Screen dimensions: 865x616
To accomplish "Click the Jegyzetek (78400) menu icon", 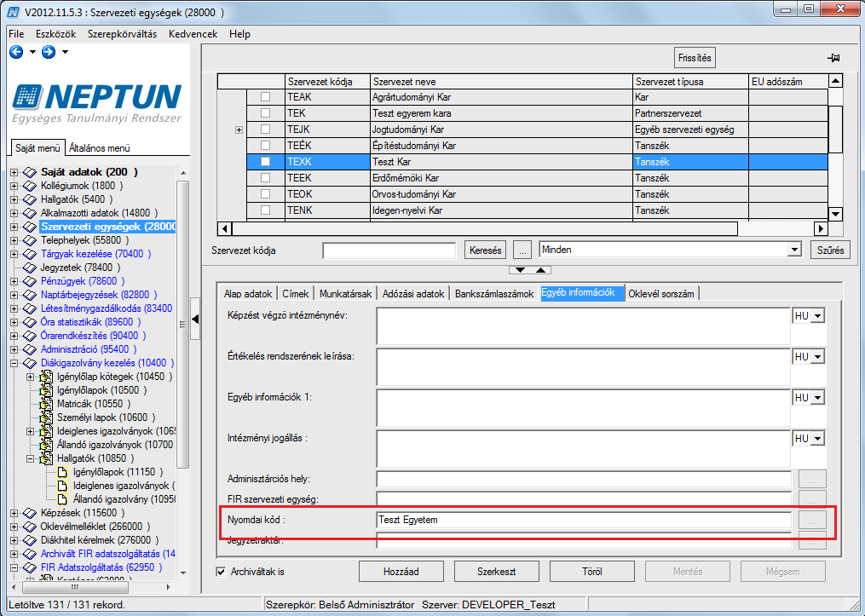I will click(x=29, y=268).
